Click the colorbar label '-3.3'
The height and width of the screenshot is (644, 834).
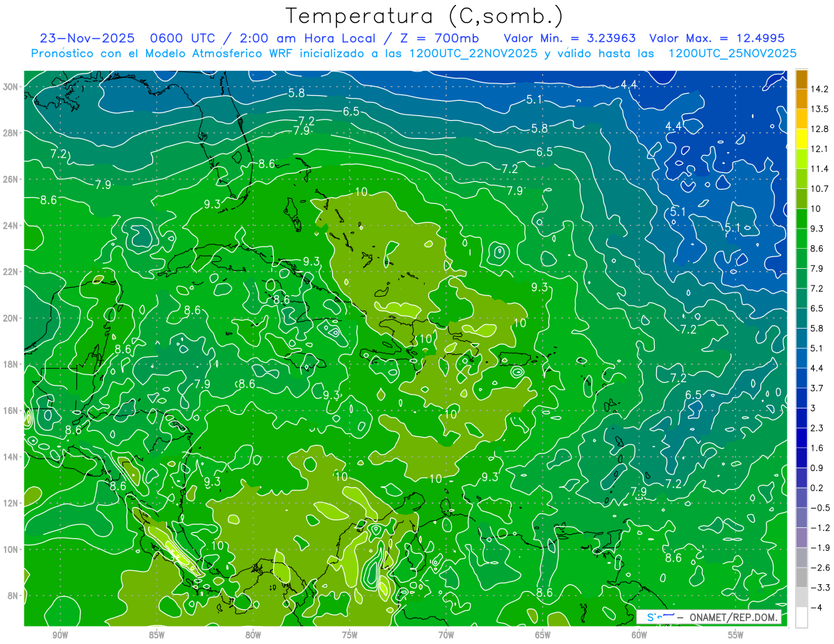pos(819,588)
